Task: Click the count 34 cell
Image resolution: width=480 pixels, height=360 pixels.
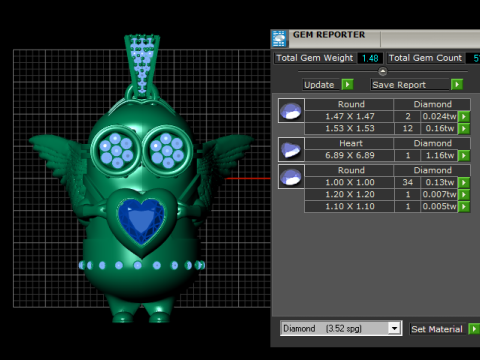Action: pos(408,182)
